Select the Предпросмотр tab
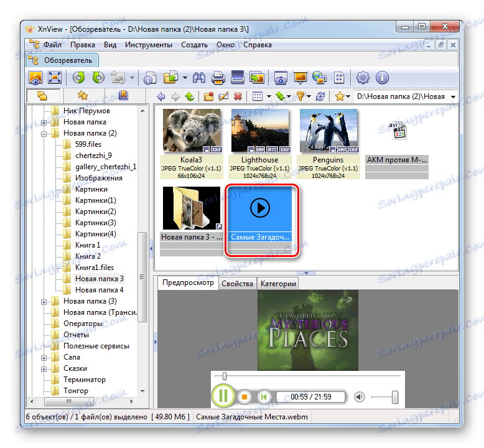Image resolution: width=484 pixels, height=448 pixels. pyautogui.click(x=188, y=283)
